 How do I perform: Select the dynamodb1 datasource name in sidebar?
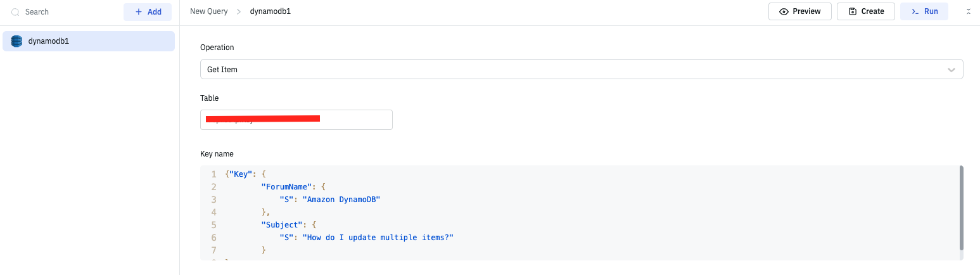click(49, 41)
